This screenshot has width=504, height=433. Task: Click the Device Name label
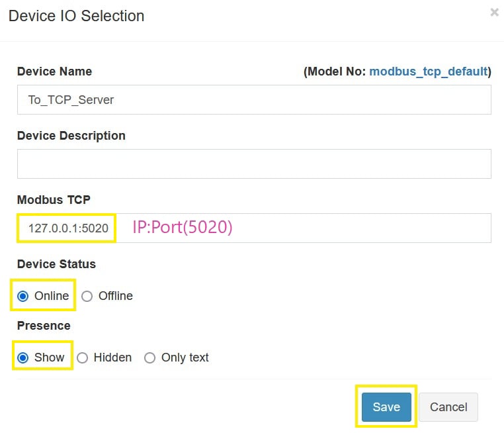coord(54,72)
